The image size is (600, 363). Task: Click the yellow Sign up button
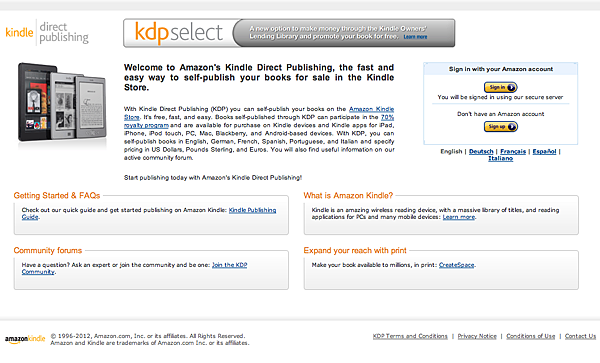(501, 127)
